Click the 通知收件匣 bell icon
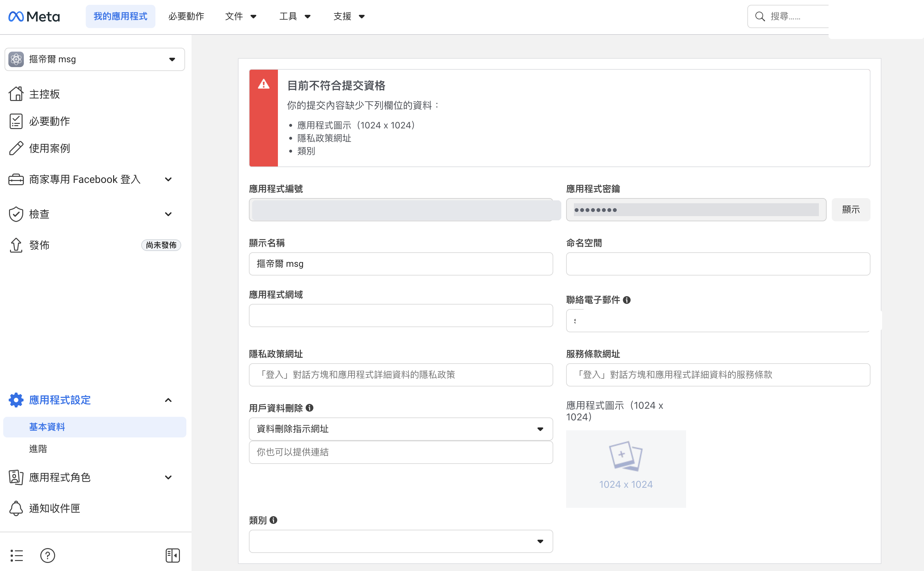 tap(16, 508)
